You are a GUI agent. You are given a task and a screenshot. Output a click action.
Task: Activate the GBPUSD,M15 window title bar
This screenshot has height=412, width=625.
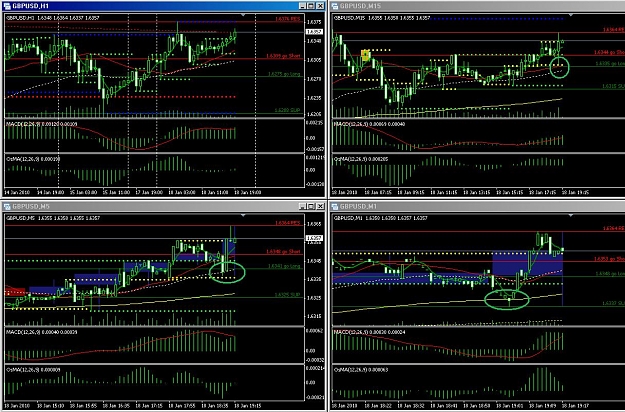point(478,6)
